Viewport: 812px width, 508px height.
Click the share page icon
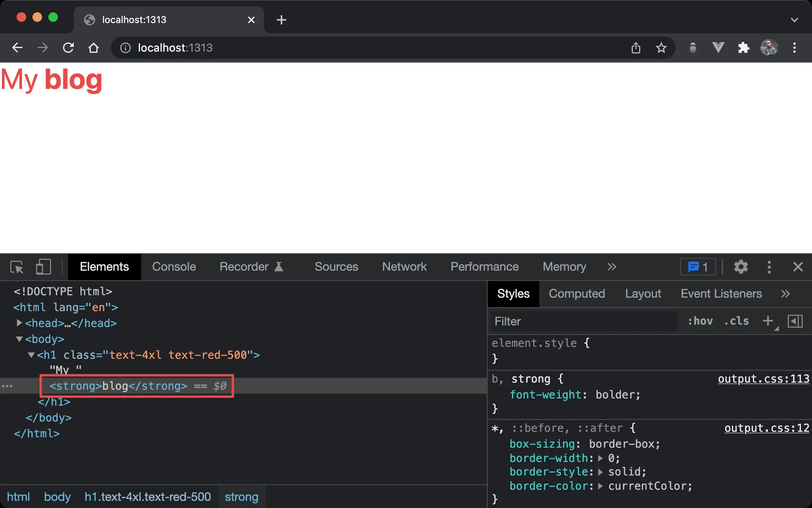636,48
